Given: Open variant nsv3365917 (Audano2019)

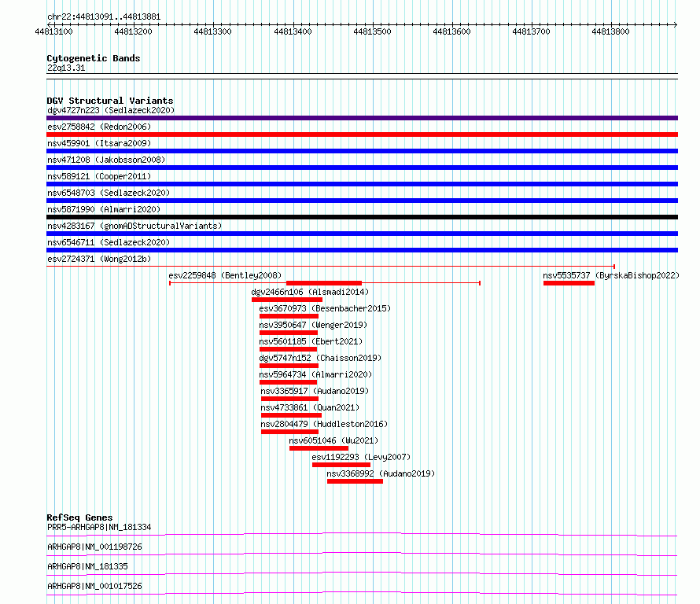Looking at the screenshot, I should click(x=315, y=391).
